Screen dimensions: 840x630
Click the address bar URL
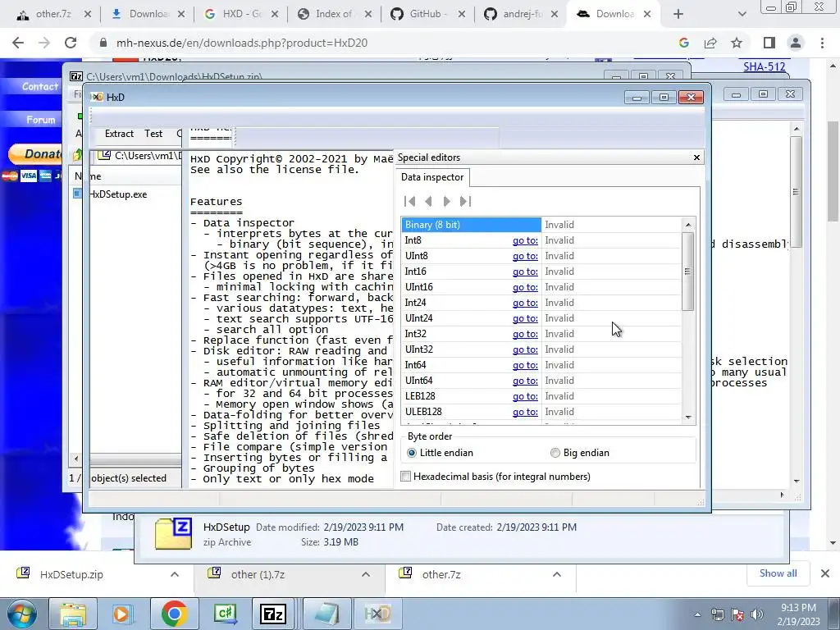coord(242,43)
